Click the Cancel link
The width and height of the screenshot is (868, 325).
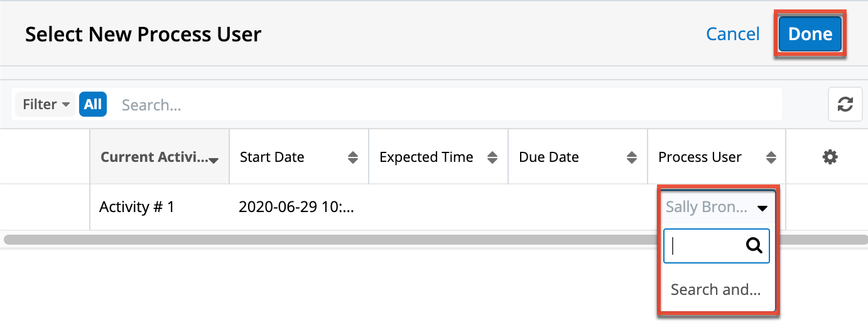pyautogui.click(x=732, y=34)
